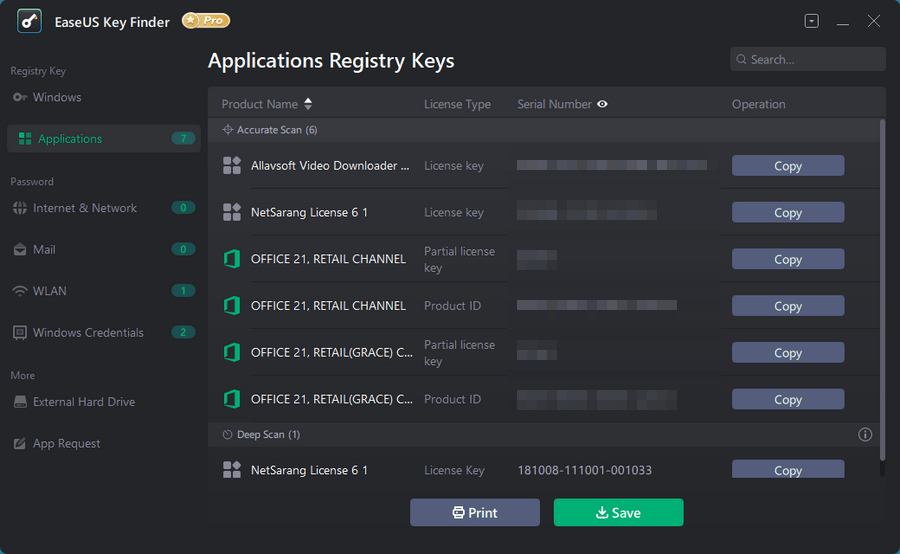Screen dimensions: 900x554
Task: Click Office icon of RETAIL(GRACE) Product ID row
Action: click(232, 399)
